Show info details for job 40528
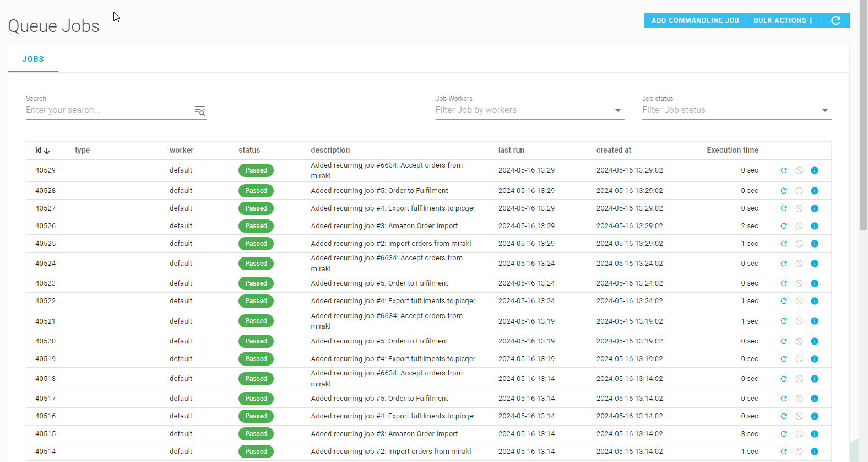This screenshot has width=868, height=462. coord(815,191)
